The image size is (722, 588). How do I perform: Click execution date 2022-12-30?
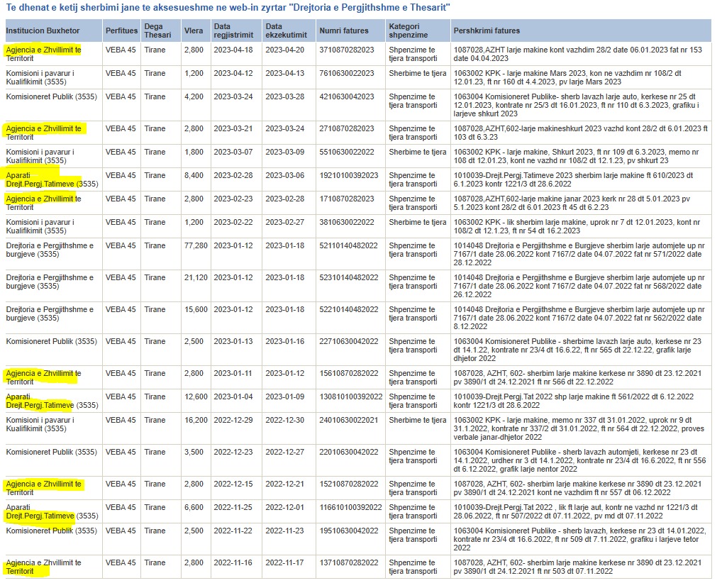[x=284, y=420]
